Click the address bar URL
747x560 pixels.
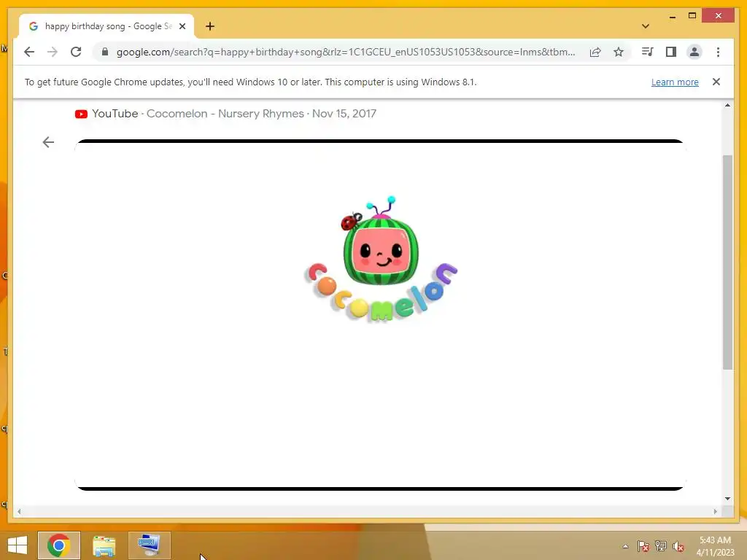click(x=345, y=52)
